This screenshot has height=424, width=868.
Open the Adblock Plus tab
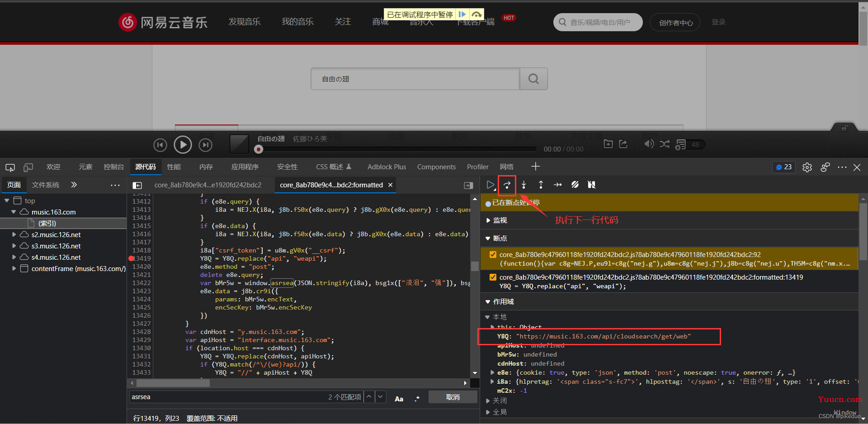click(x=387, y=167)
